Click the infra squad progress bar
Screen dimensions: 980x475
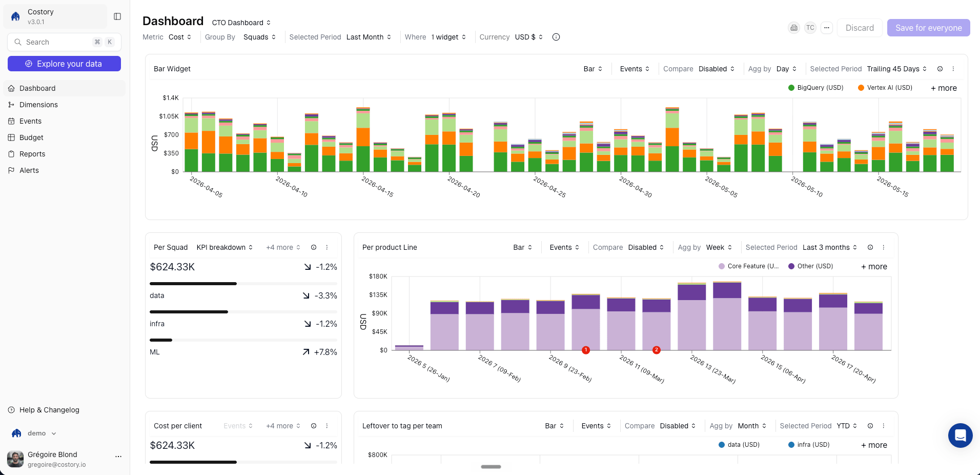243,312
